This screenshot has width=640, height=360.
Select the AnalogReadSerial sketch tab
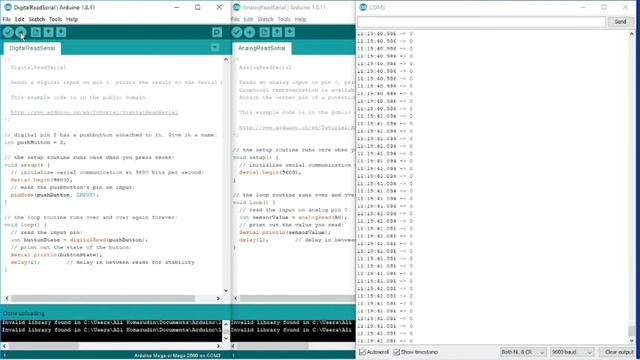(x=262, y=48)
